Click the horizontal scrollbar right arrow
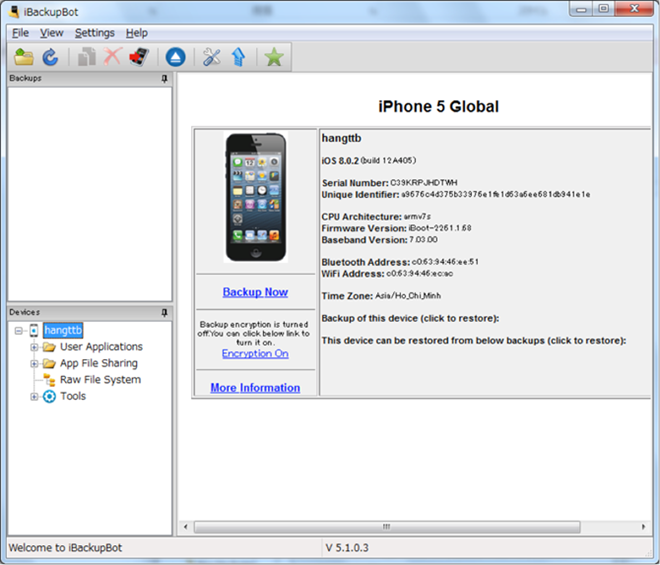Viewport: 660px width, 565px height. [x=643, y=526]
